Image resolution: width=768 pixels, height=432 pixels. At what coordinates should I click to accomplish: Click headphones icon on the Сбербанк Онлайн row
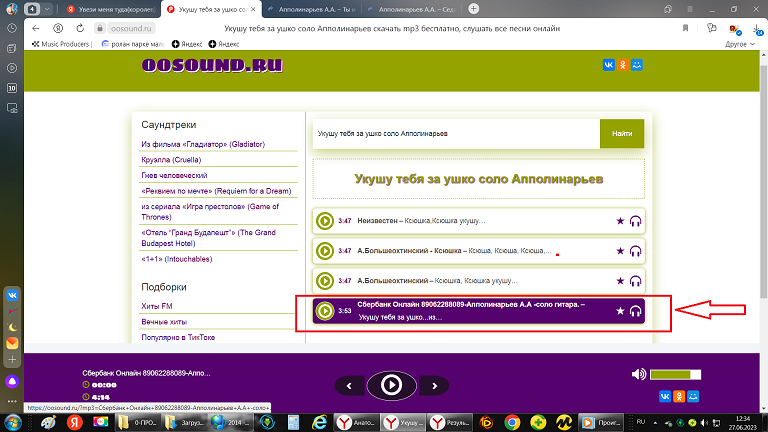point(635,311)
